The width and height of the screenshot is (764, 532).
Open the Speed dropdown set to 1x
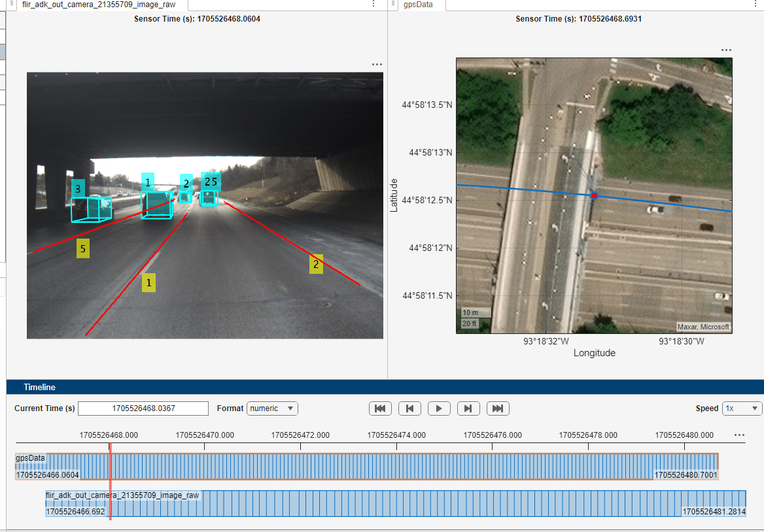click(x=742, y=408)
